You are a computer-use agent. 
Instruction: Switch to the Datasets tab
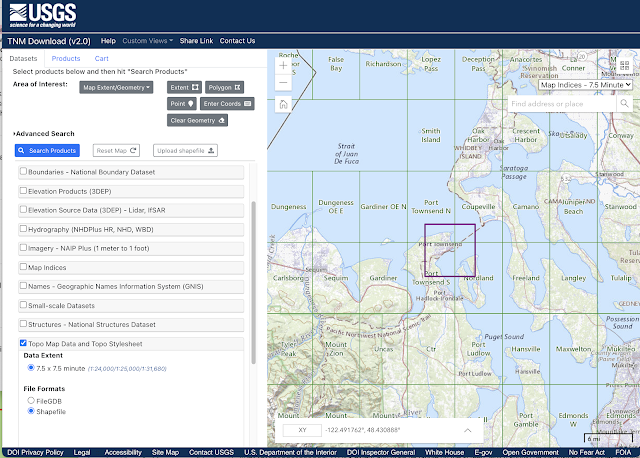click(23, 58)
